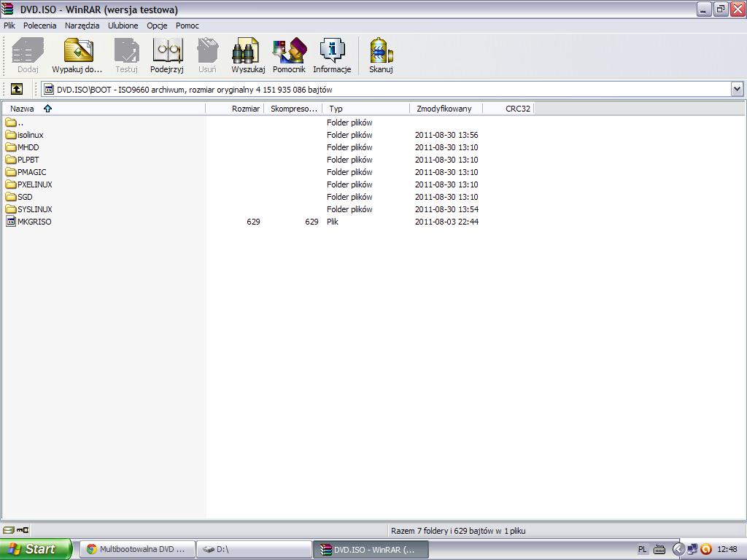Select the PXELINUX folder icon
Viewport: 747px width, 560px height.
pos(11,184)
